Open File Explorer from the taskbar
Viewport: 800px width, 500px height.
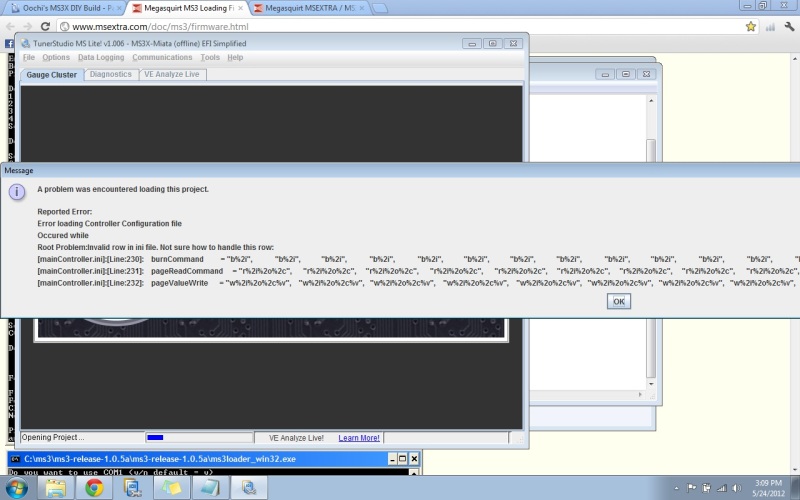[56, 488]
